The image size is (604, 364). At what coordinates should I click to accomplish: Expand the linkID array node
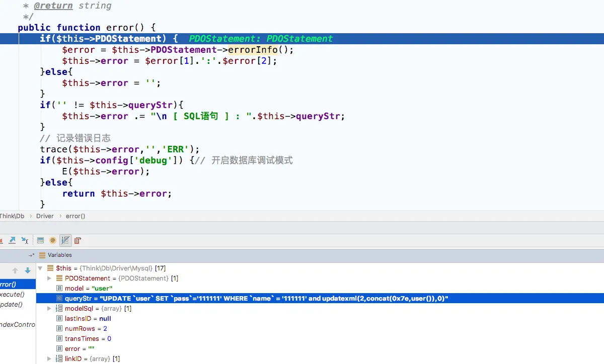coord(49,359)
